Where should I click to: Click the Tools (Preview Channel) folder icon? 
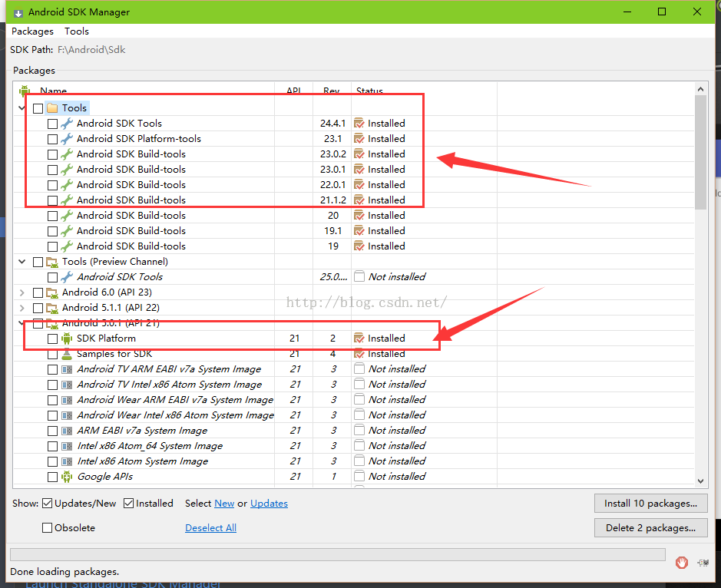point(52,262)
